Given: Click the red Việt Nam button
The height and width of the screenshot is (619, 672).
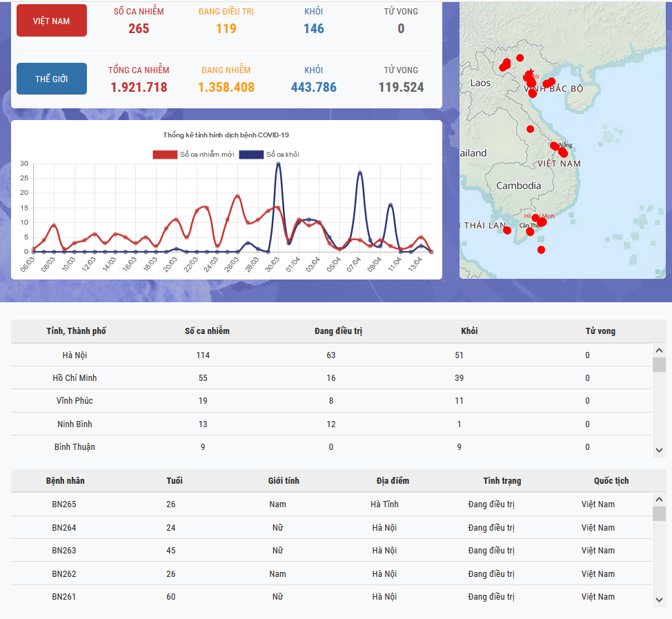Looking at the screenshot, I should click(x=52, y=21).
